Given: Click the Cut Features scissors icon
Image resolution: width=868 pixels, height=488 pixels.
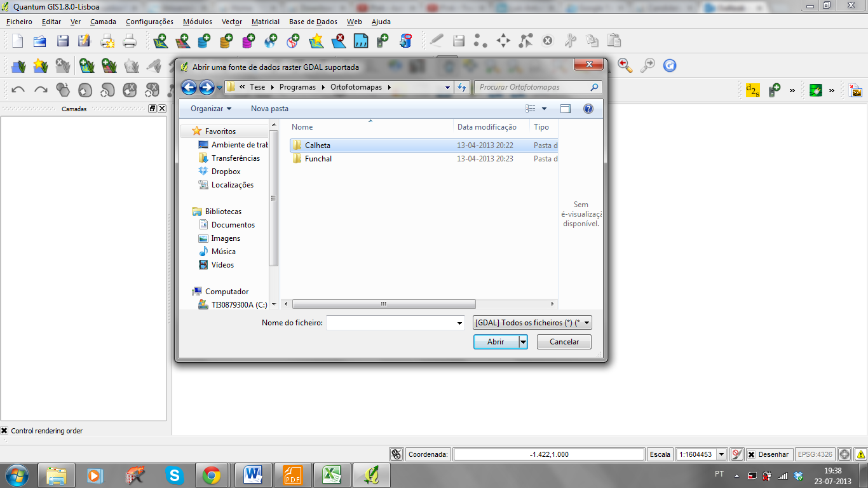Looking at the screenshot, I should coord(570,41).
